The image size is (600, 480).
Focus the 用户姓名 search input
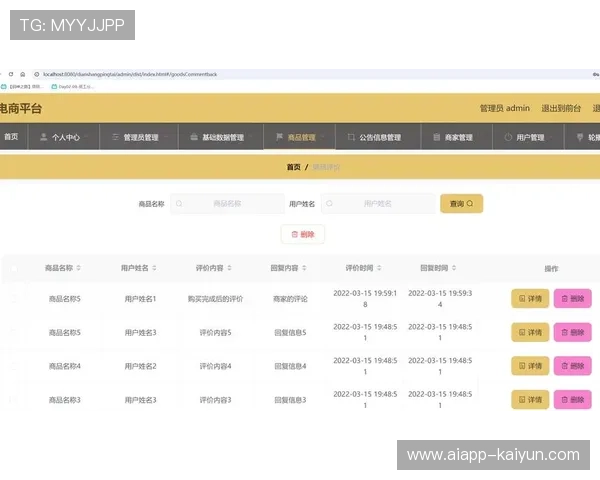378,204
